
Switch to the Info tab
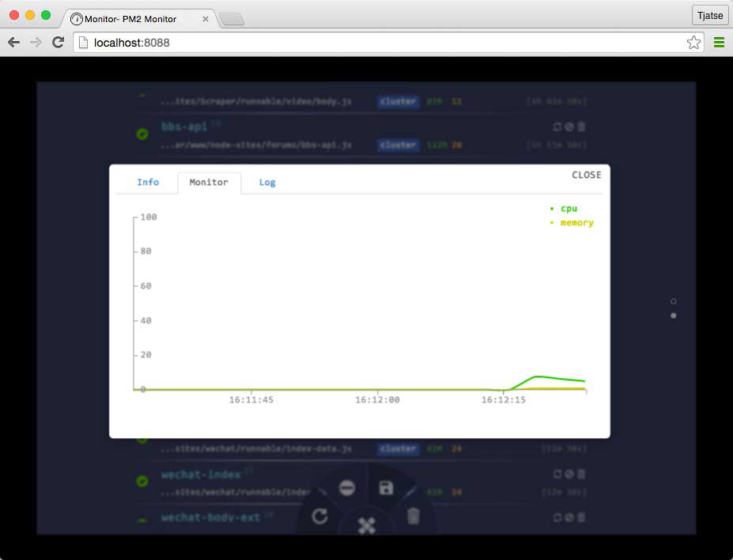(x=148, y=182)
